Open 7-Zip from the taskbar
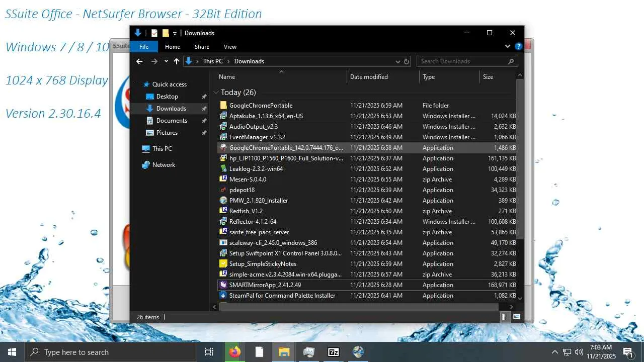 coord(333,352)
